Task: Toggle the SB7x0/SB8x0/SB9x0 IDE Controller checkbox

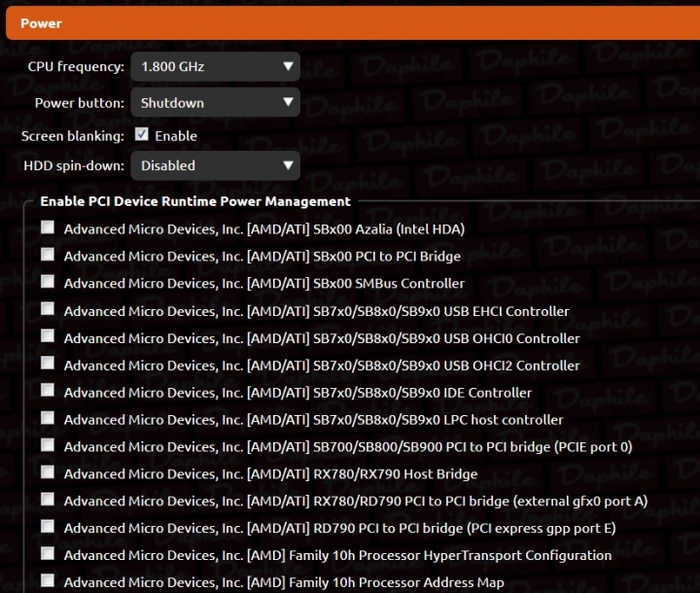Action: (48, 390)
